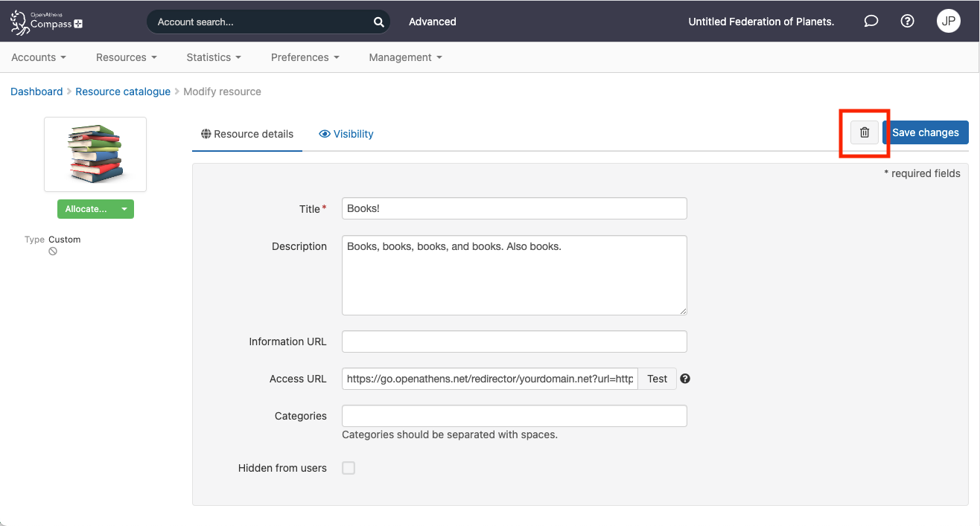Image resolution: width=980 pixels, height=526 pixels.
Task: Expand the Allocate dropdown arrow
Action: point(123,209)
